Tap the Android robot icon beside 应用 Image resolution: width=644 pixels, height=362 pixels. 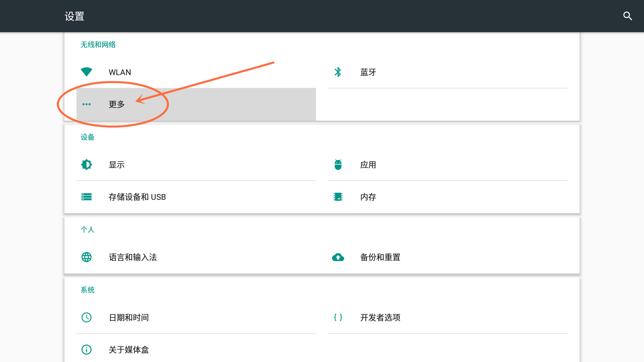338,165
